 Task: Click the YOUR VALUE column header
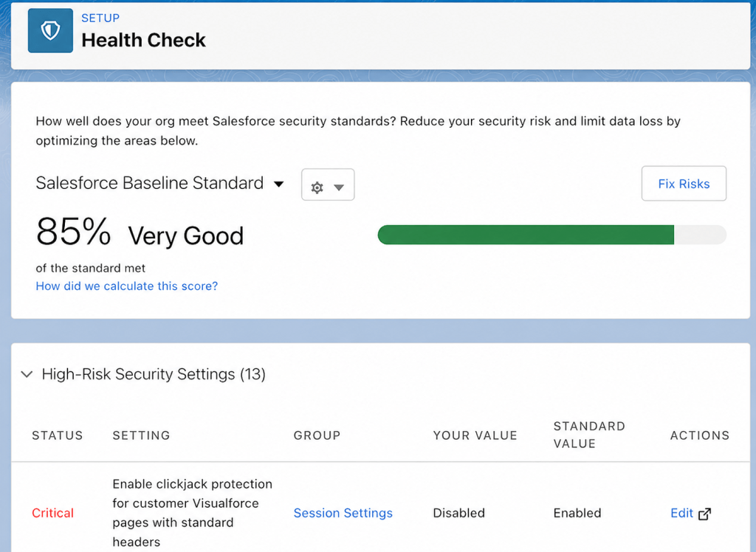pyautogui.click(x=475, y=435)
